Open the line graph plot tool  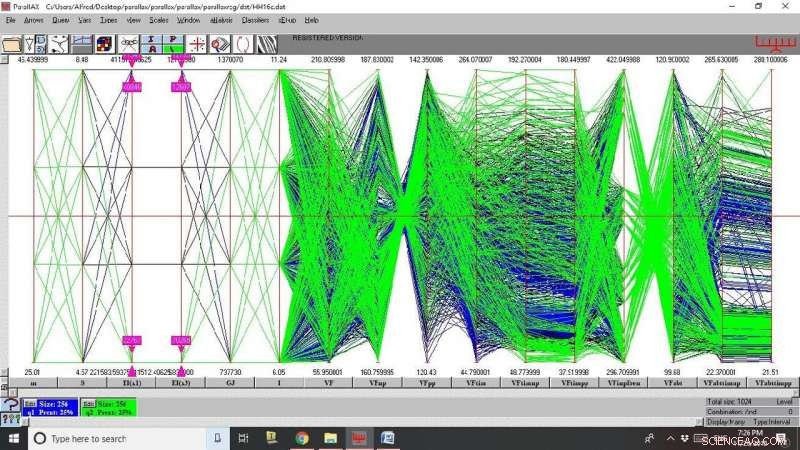click(82, 44)
